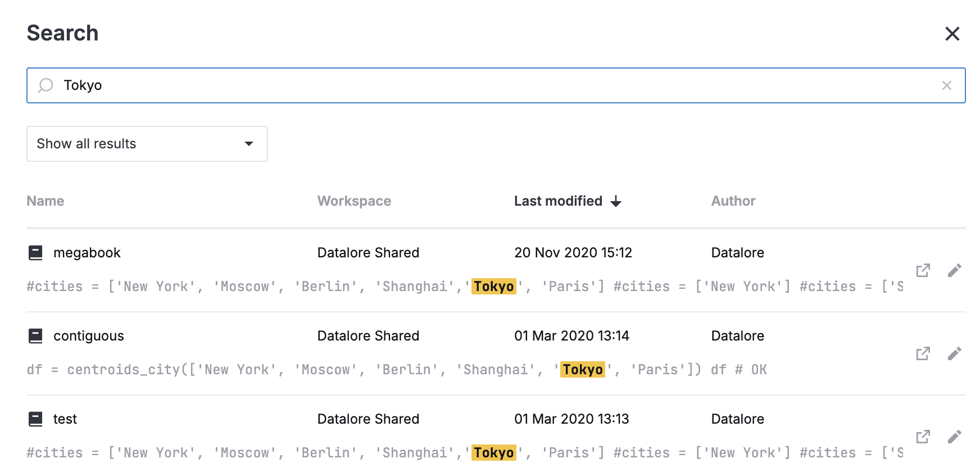
Task: Open contiguous notebook in new tab icon
Action: point(923,353)
